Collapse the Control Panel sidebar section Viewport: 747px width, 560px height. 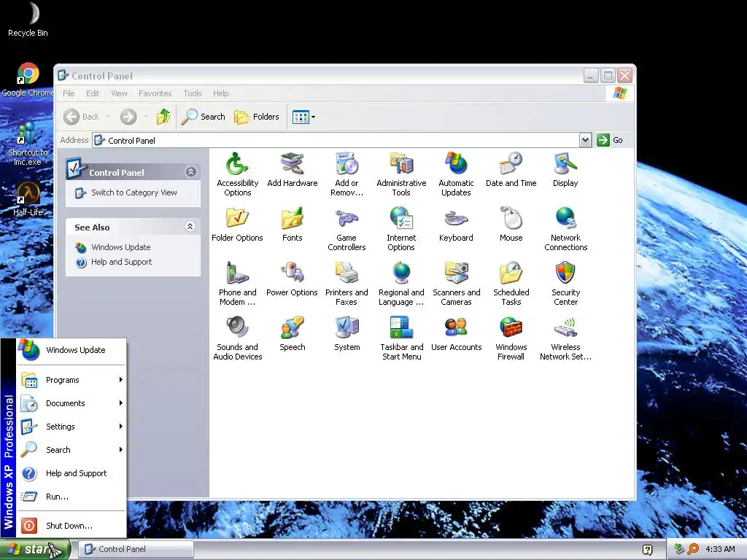point(191,172)
